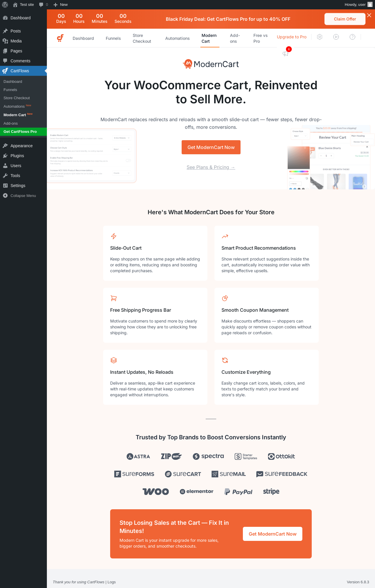Open See Plans & Pricing link
The height and width of the screenshot is (588, 375).
pos(211,167)
